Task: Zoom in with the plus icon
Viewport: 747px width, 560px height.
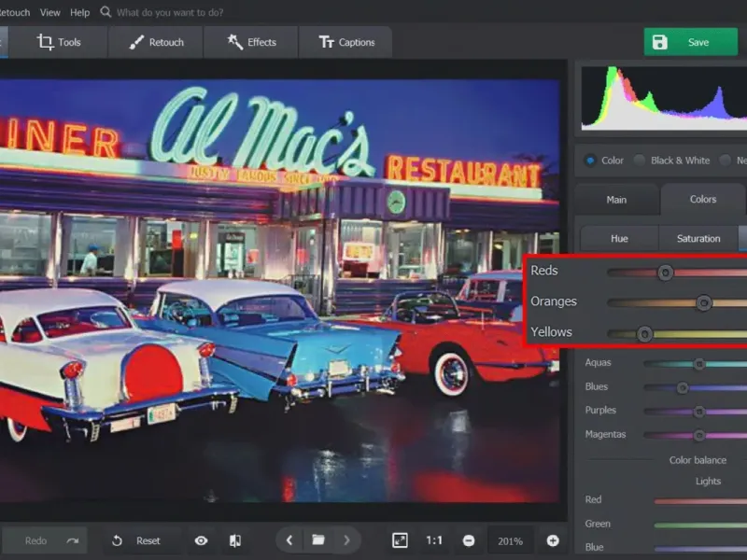Action: [x=553, y=540]
